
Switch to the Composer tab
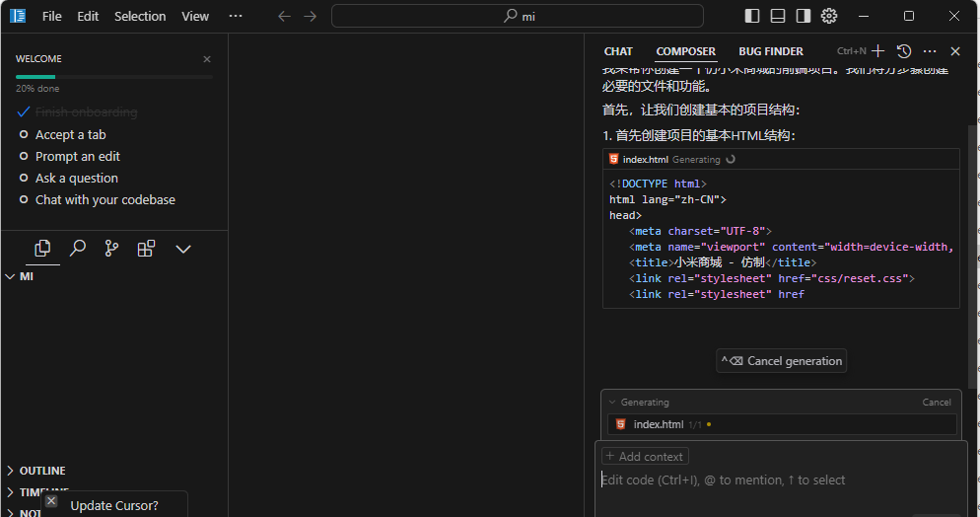coord(685,51)
